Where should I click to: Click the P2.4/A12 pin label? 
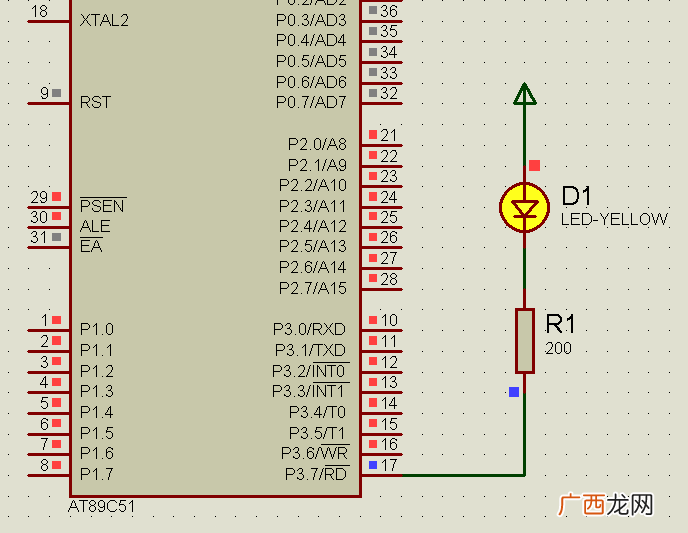(x=313, y=226)
